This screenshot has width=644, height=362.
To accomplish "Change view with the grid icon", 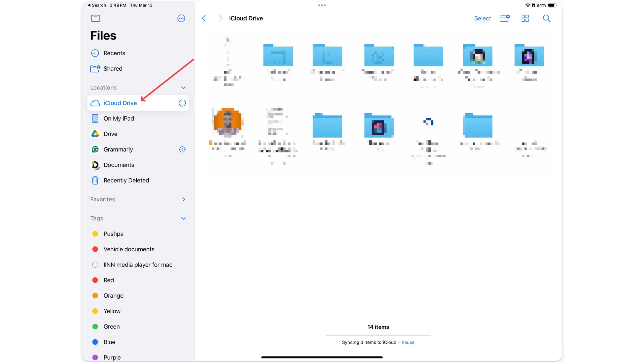I will pyautogui.click(x=525, y=18).
